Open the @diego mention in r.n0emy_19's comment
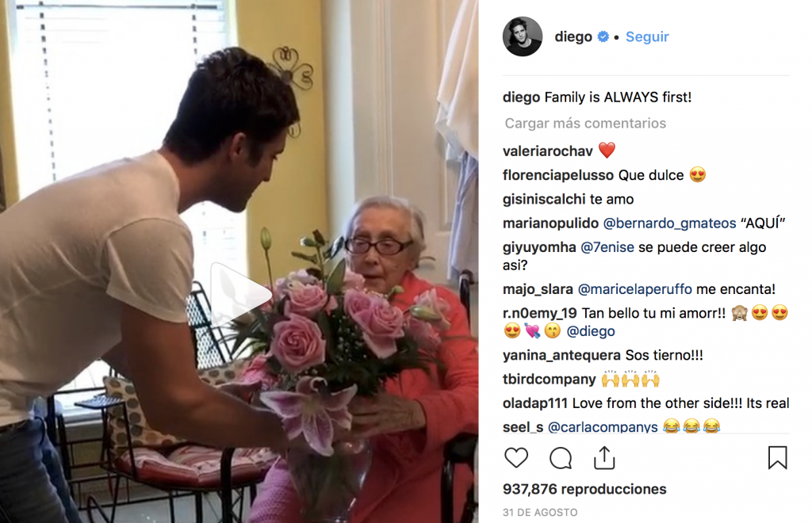The image size is (812, 523). coord(590,331)
